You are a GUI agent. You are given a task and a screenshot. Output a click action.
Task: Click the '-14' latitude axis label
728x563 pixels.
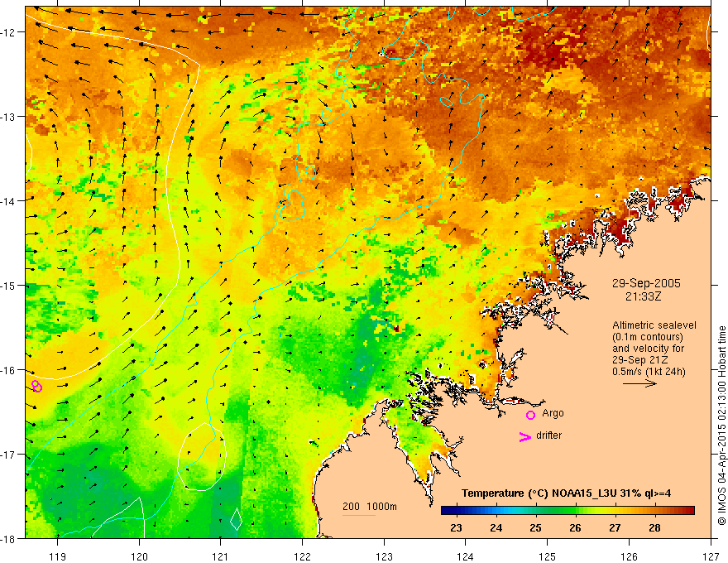[x=9, y=201]
